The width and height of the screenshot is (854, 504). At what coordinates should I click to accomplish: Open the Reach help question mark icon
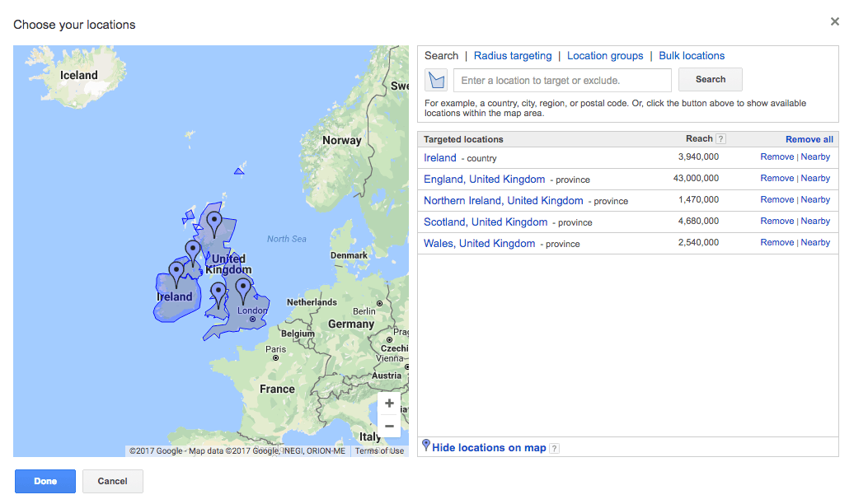[720, 139]
